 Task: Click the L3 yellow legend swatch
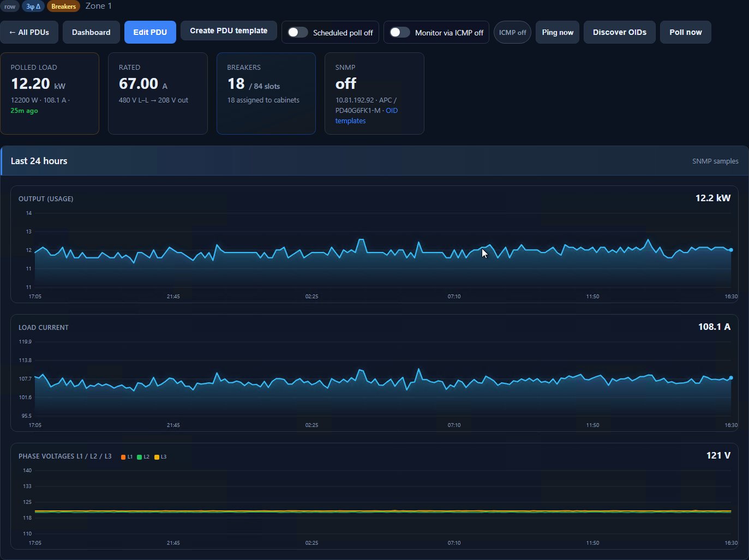click(157, 457)
